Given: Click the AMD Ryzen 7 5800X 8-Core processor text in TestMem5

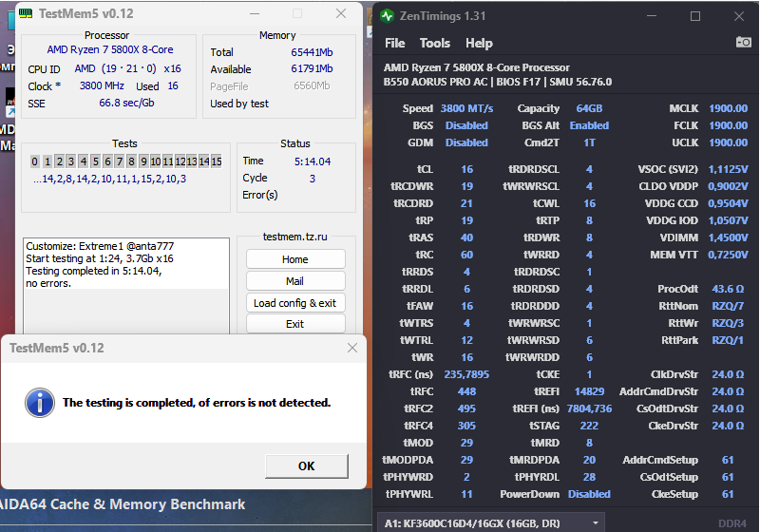Looking at the screenshot, I should coord(110,49).
